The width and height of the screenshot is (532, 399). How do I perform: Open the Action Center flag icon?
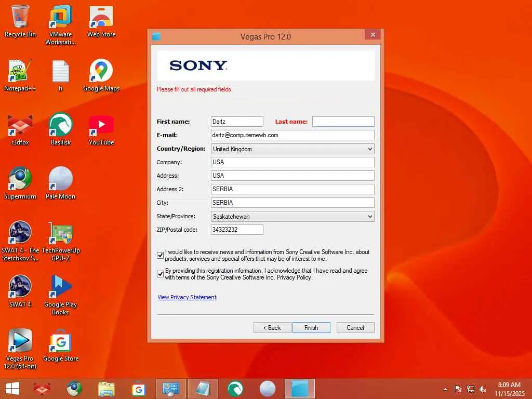point(458,389)
